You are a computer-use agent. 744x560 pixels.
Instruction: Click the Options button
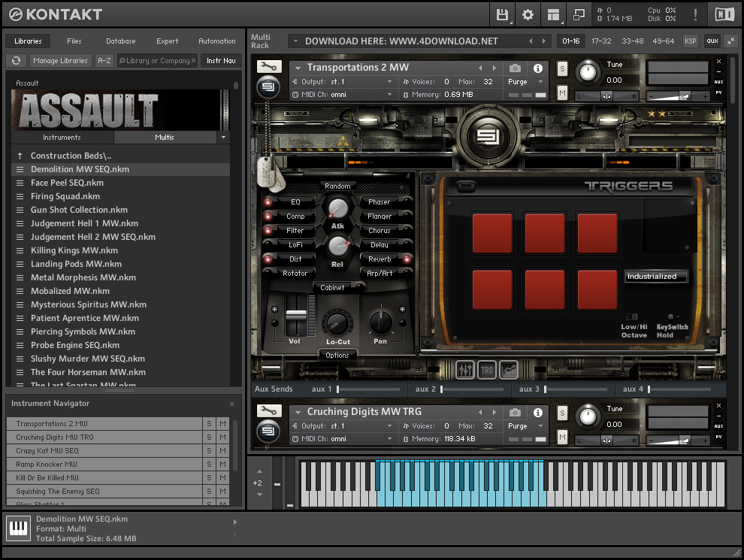337,355
